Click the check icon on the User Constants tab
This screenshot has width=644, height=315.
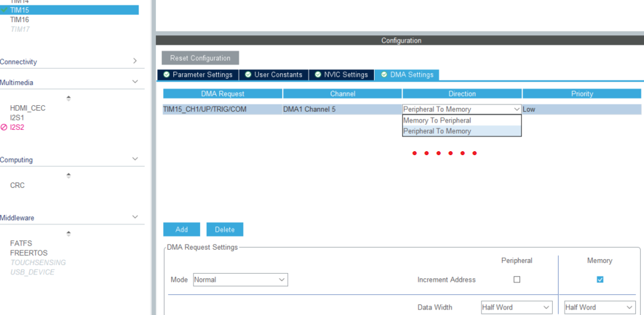tap(248, 75)
